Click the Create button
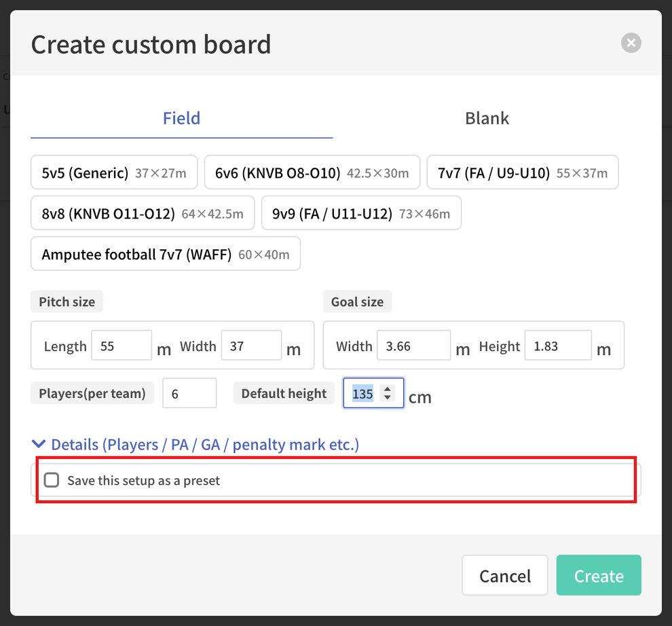The height and width of the screenshot is (626, 672). click(599, 575)
